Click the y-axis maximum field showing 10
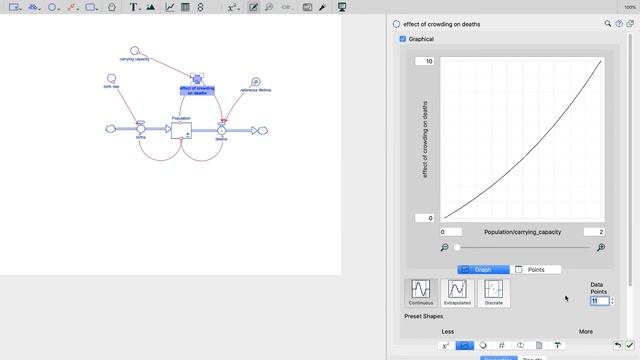640x360 pixels. tap(424, 61)
